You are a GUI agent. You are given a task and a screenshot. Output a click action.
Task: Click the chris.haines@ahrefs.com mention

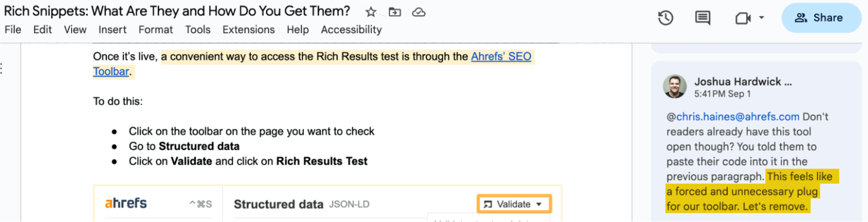(737, 116)
